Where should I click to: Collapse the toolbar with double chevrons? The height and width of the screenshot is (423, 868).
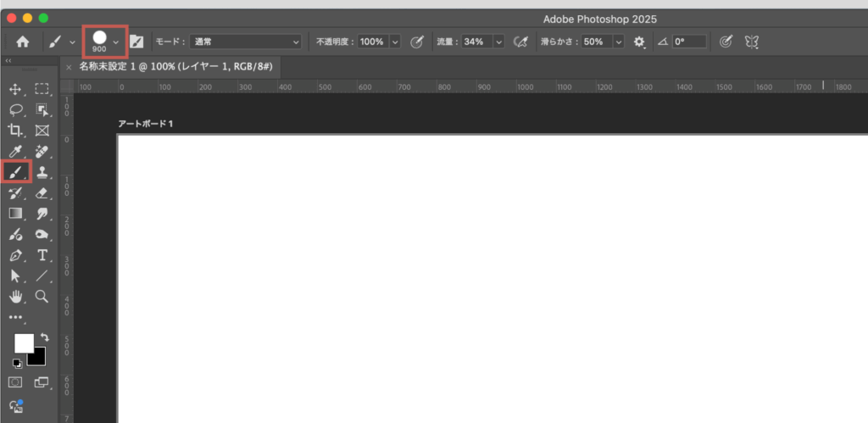point(8,60)
